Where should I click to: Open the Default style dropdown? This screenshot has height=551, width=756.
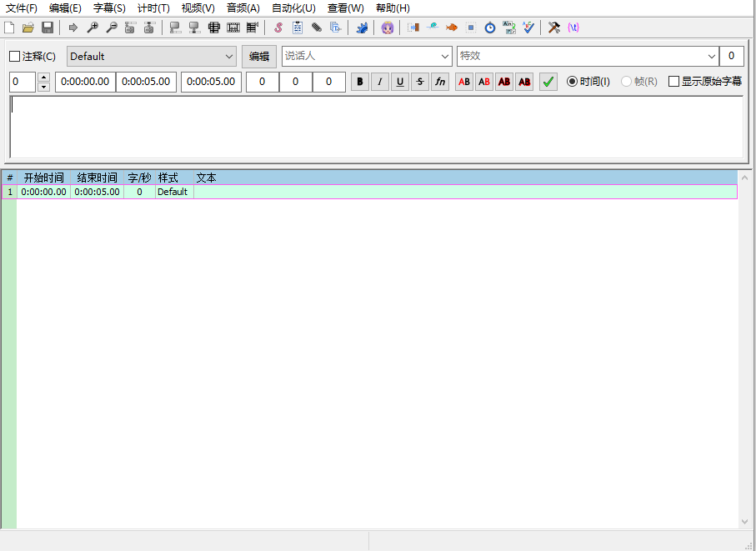point(152,57)
